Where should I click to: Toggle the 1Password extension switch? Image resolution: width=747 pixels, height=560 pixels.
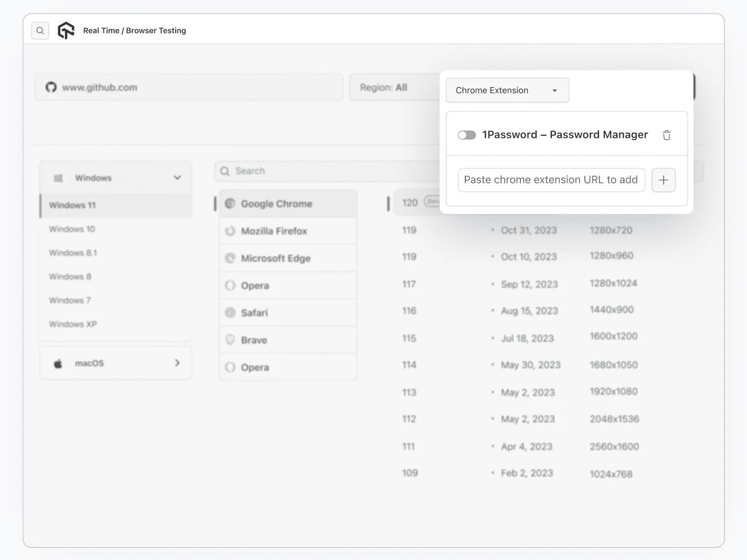(466, 135)
